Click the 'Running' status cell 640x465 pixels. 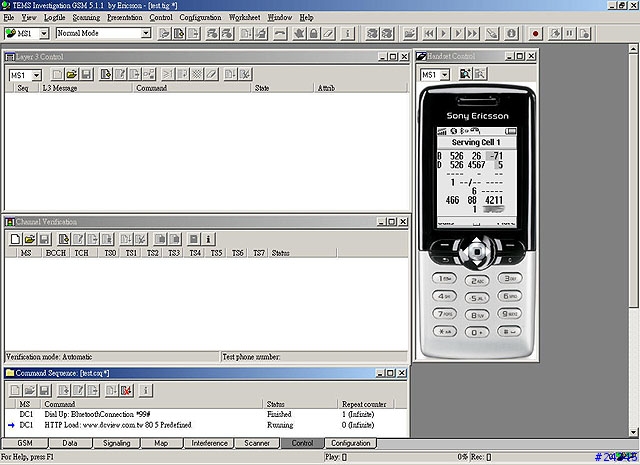280,425
